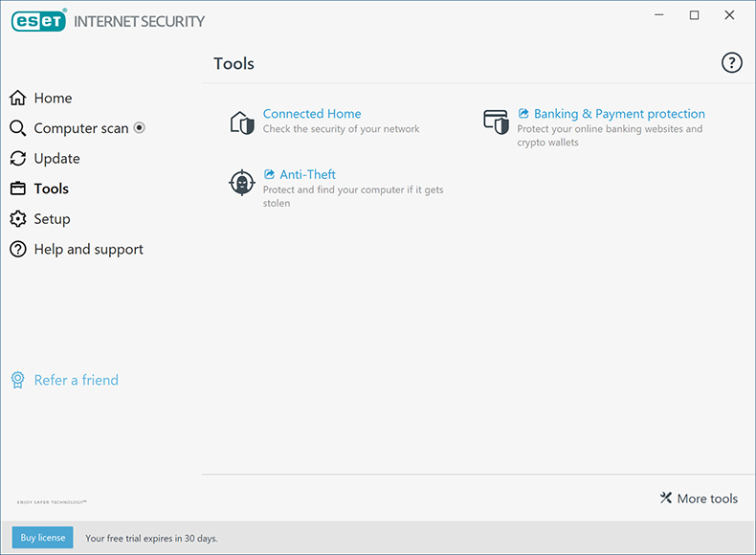Open Help and support
The image size is (756, 555).
tap(89, 250)
